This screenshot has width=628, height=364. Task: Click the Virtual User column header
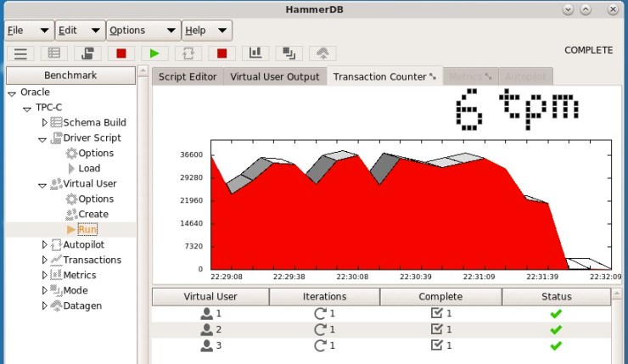coord(210,296)
